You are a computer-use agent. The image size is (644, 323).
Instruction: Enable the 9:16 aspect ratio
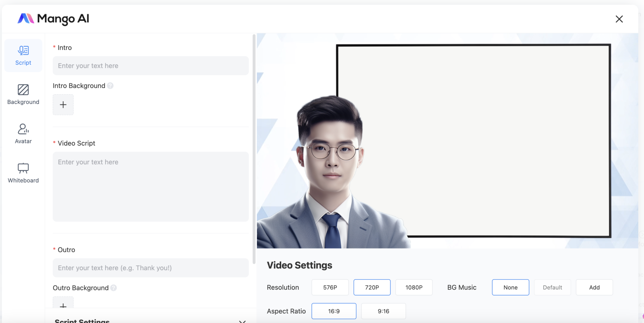tap(383, 311)
